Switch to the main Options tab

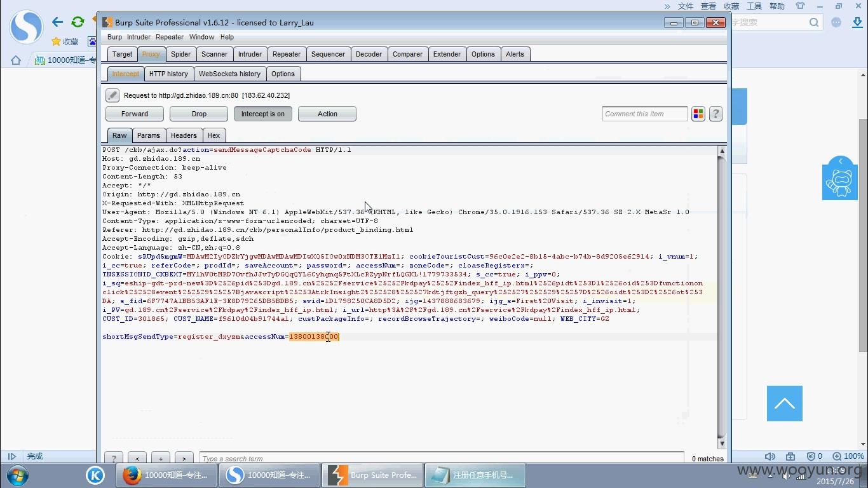coord(483,54)
